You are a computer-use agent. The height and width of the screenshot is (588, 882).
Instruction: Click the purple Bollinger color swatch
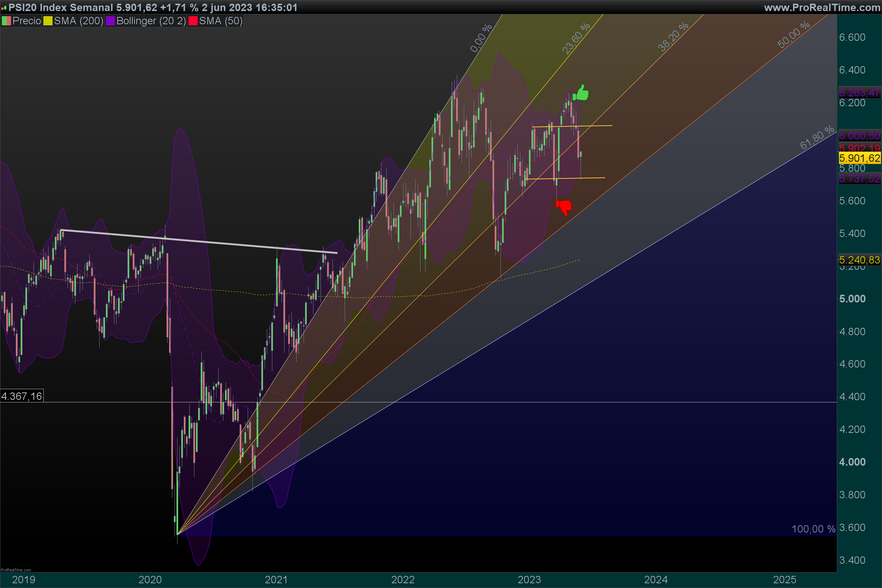click(110, 21)
